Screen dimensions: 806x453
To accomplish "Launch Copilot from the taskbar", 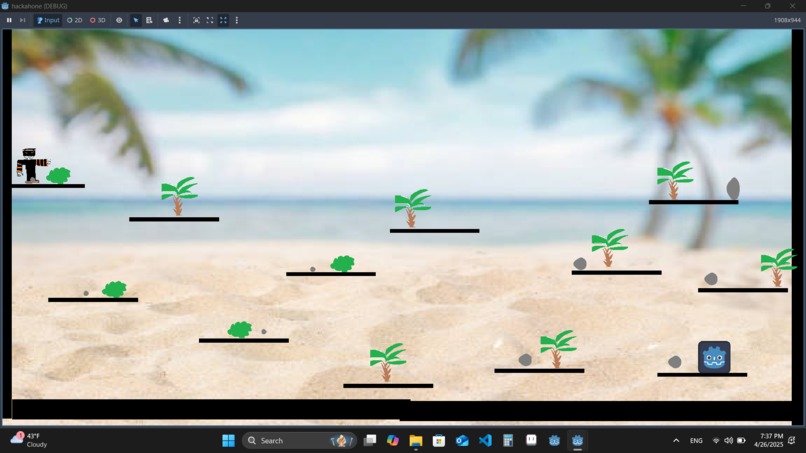I will point(393,441).
